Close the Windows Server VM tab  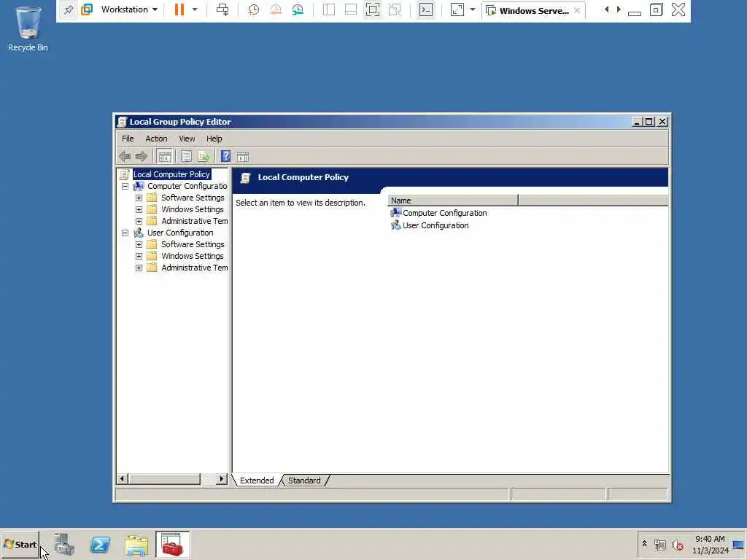click(577, 10)
